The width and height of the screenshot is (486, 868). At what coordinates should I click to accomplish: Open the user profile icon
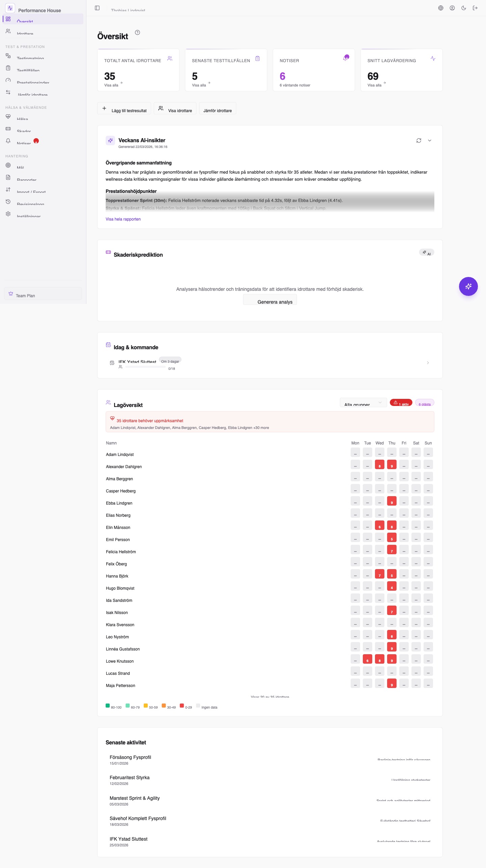(x=452, y=8)
